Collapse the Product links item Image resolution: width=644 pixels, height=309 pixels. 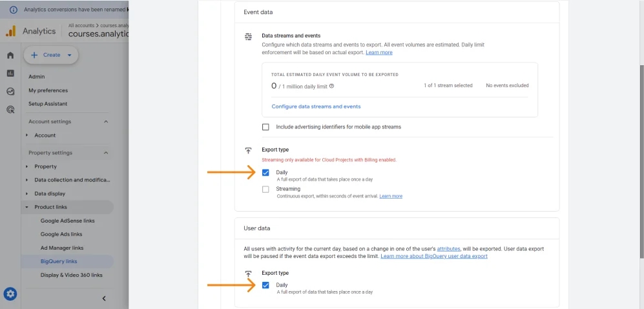tap(27, 207)
